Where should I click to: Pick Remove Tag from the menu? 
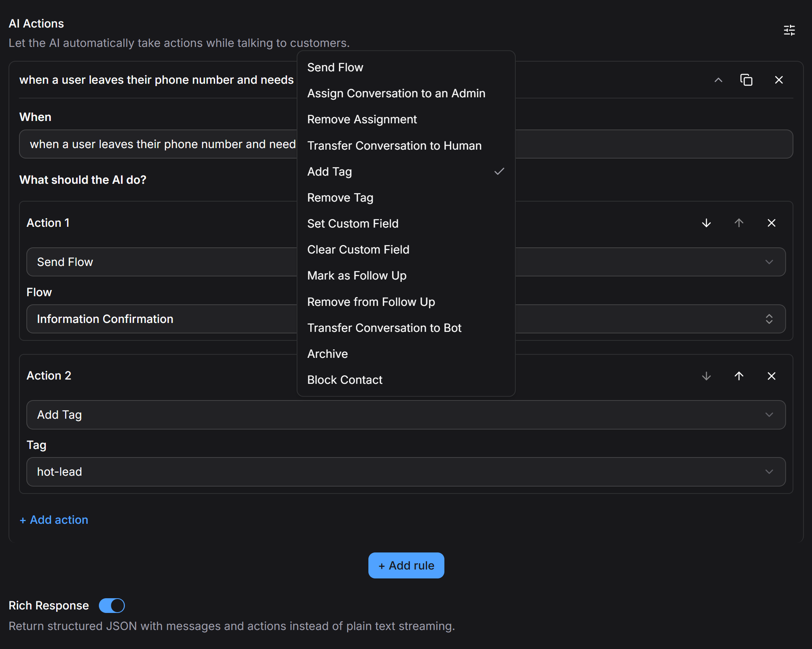406,197
